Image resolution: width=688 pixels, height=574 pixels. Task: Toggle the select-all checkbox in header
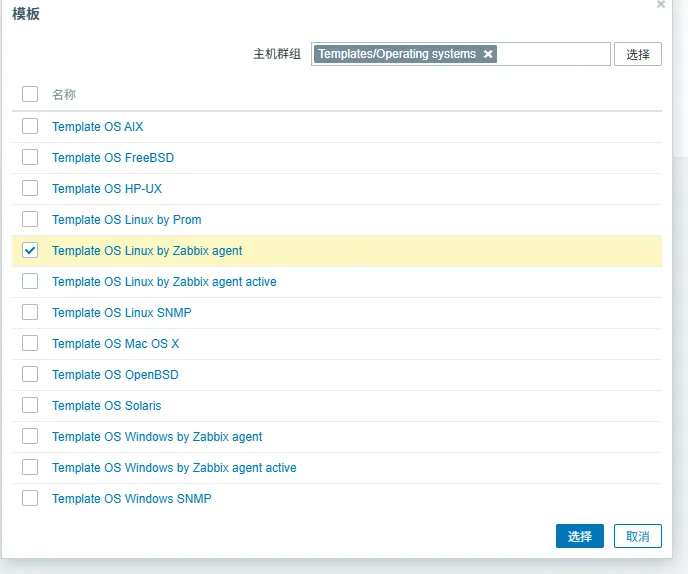tap(30, 94)
